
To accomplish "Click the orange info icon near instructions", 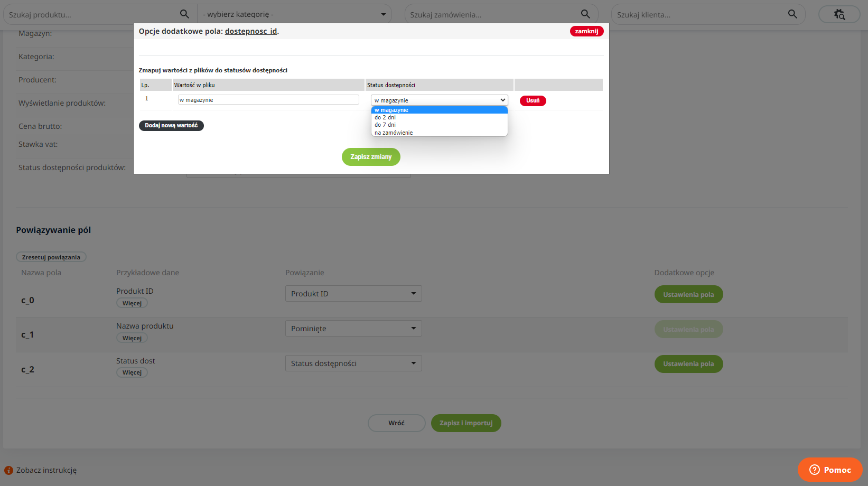I will (x=8, y=470).
